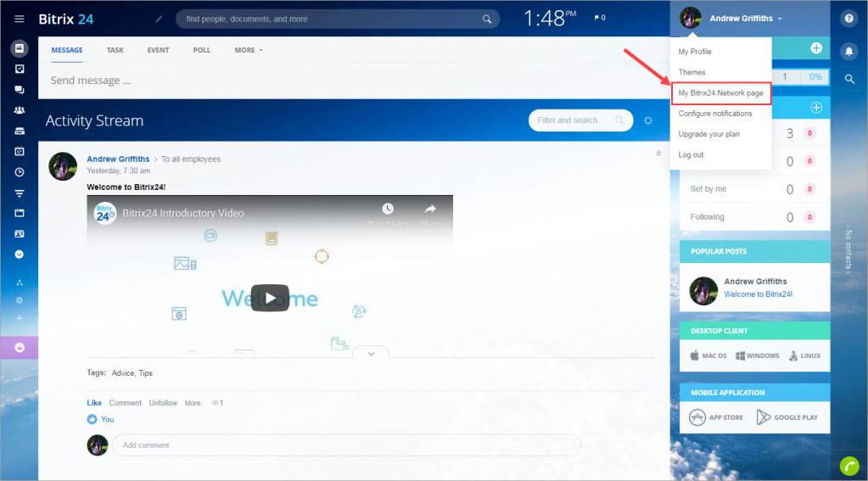Play the Bitrix24 Introductory Video
Viewport: 868px width, 481px height.
[270, 298]
